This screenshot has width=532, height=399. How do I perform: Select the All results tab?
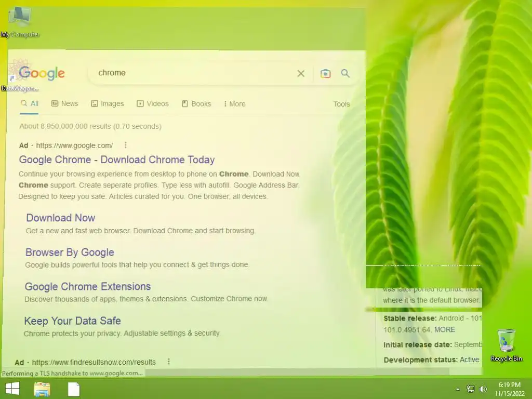30,103
